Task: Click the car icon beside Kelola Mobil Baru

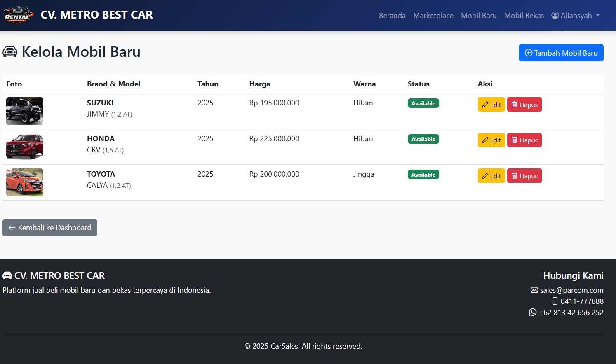Action: [10, 52]
